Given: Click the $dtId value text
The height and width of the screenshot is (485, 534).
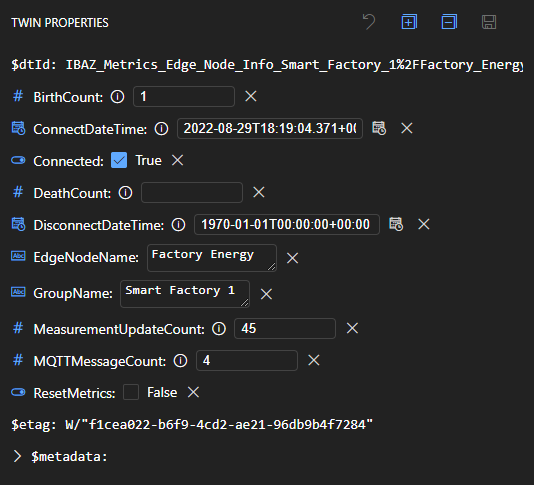Looking at the screenshot, I should [x=294, y=65].
